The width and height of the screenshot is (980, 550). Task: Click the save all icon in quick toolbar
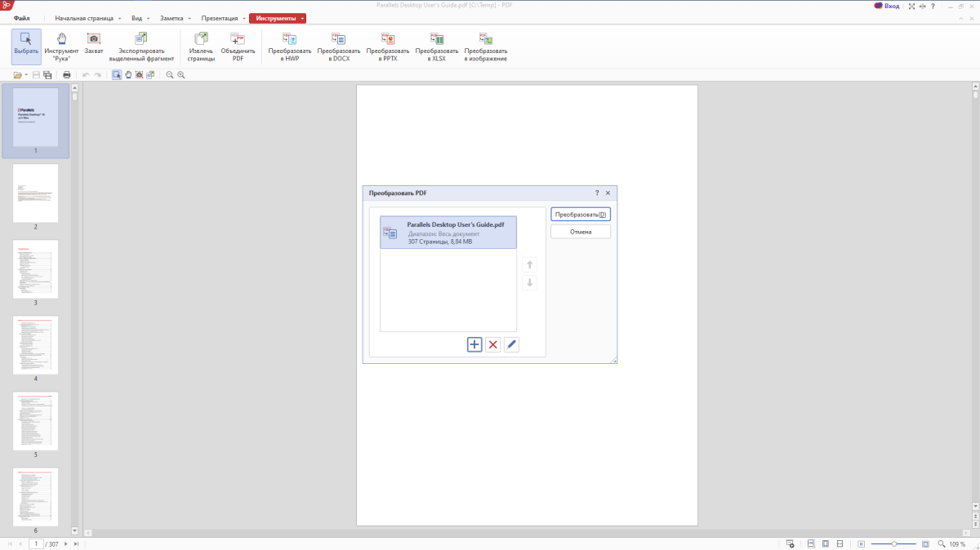pos(47,75)
